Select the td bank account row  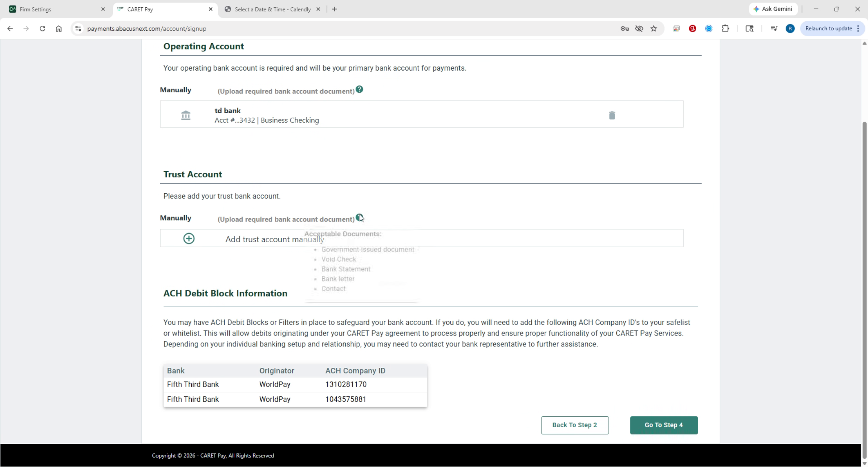[x=422, y=114]
